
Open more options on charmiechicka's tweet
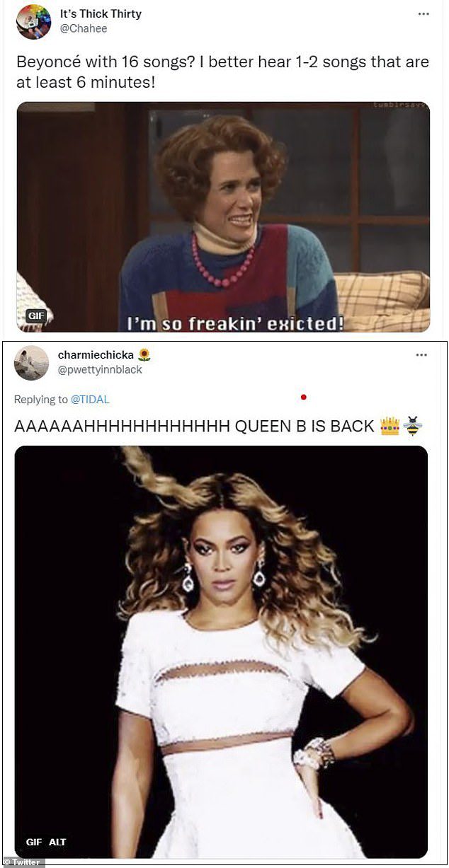[x=421, y=355]
